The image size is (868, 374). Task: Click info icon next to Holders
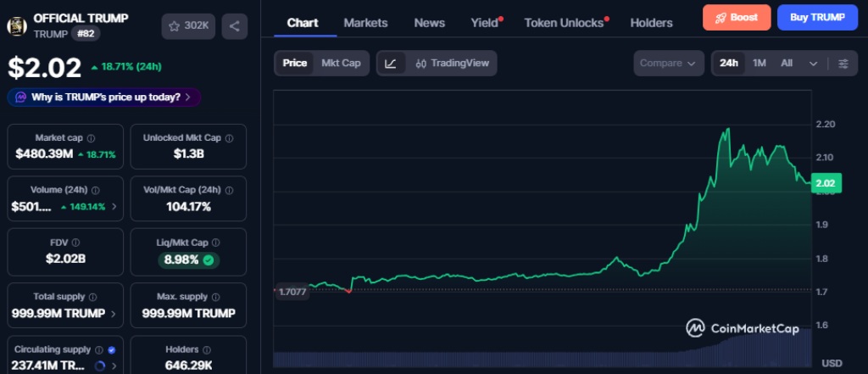coord(207,349)
